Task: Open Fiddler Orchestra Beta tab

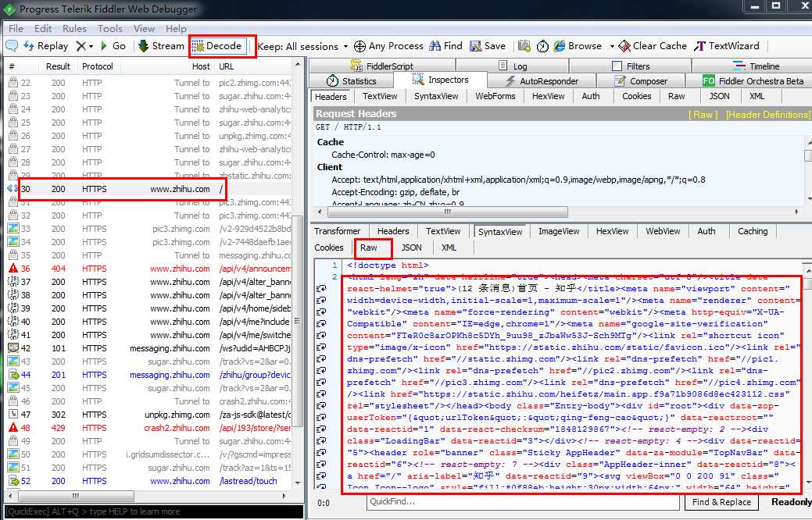Action: (x=753, y=80)
